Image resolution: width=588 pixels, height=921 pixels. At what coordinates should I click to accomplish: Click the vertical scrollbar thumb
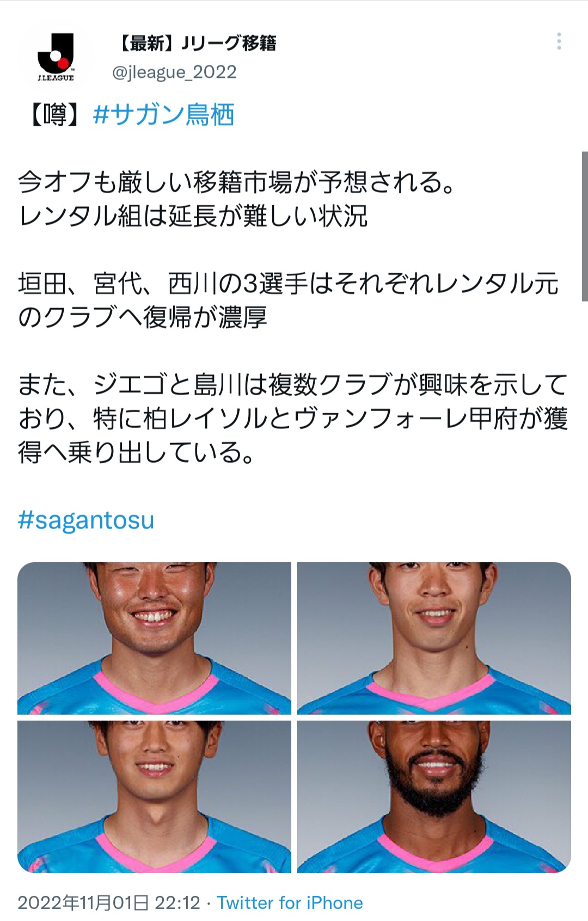pos(585,226)
